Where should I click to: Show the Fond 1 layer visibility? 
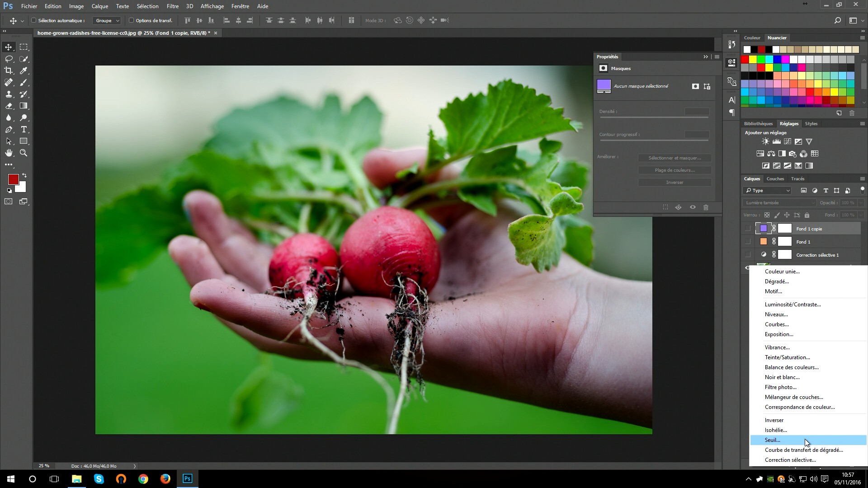coord(747,242)
